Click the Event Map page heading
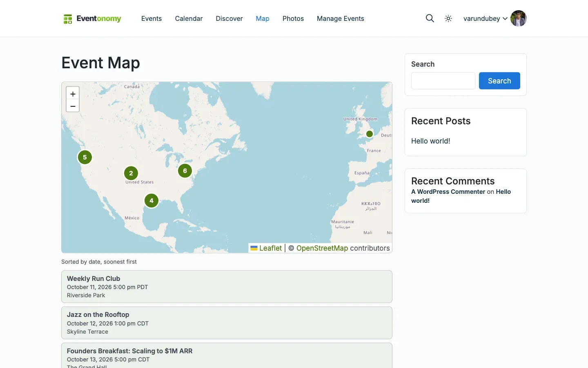The image size is (588, 368). 100,63
